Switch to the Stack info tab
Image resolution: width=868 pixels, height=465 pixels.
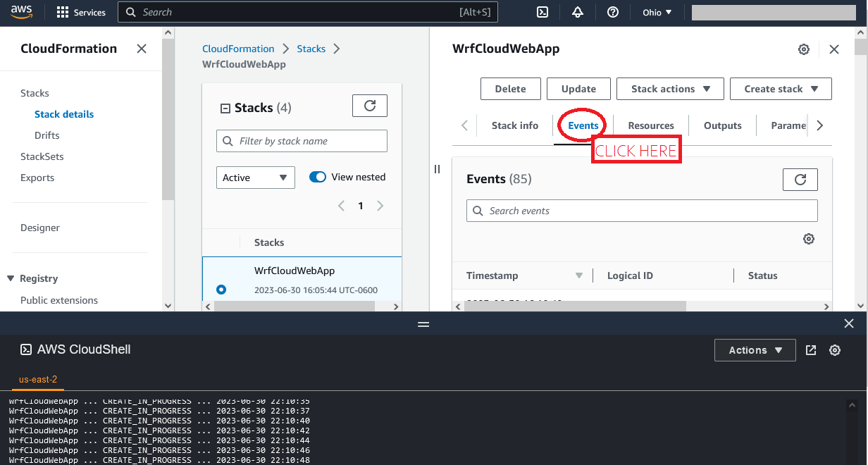tap(515, 125)
